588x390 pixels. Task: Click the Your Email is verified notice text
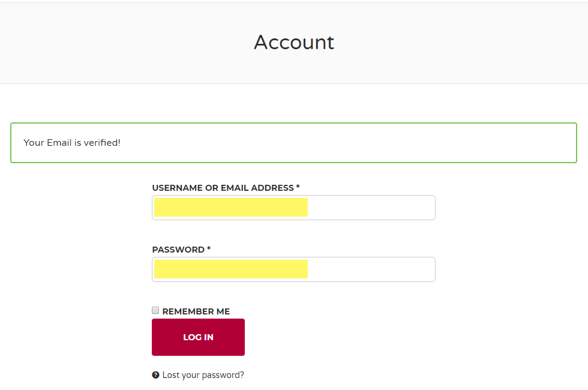(x=72, y=143)
